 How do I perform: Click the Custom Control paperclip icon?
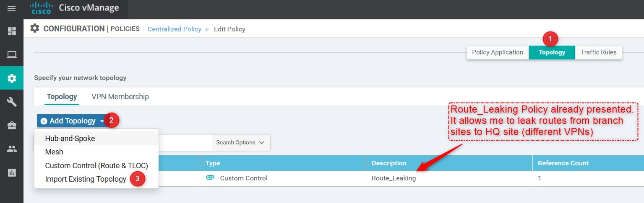[210, 178]
